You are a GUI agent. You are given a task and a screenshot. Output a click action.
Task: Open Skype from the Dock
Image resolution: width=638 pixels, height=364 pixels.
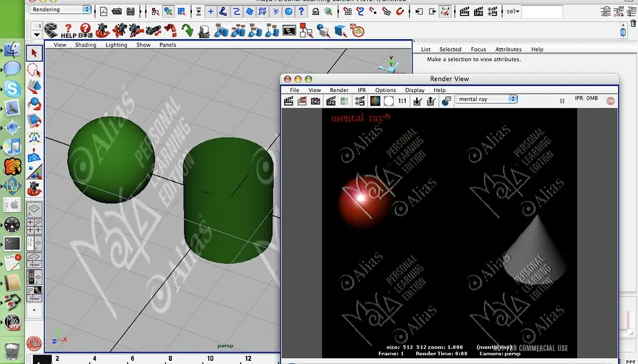pyautogui.click(x=12, y=88)
